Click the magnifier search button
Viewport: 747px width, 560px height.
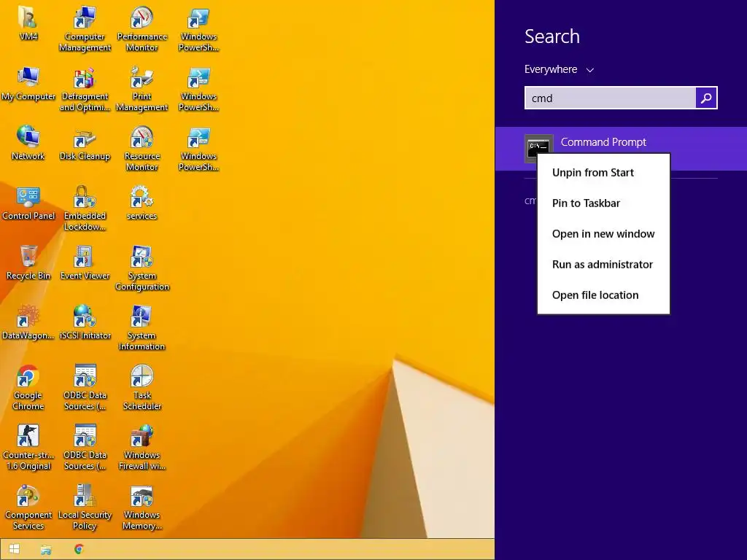[x=706, y=98]
